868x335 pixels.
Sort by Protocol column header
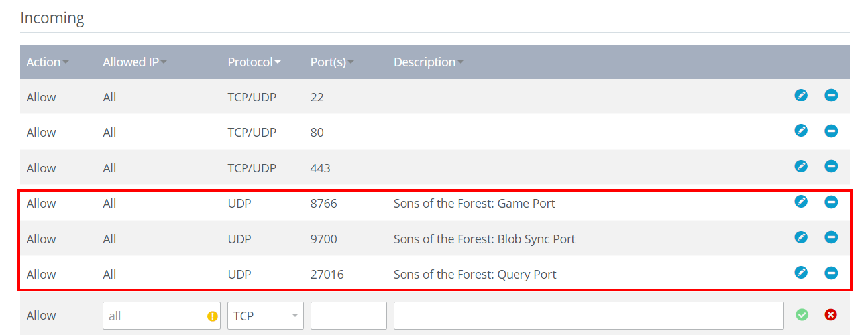(254, 62)
